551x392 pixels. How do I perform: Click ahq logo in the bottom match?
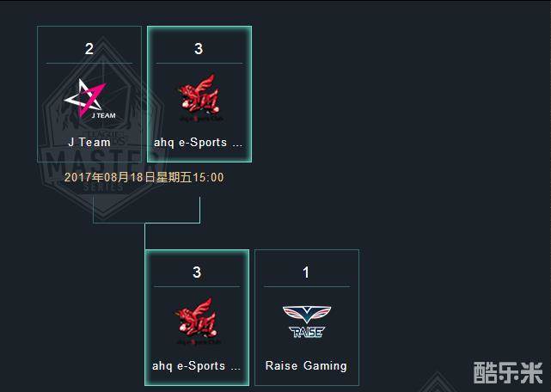coord(197,322)
